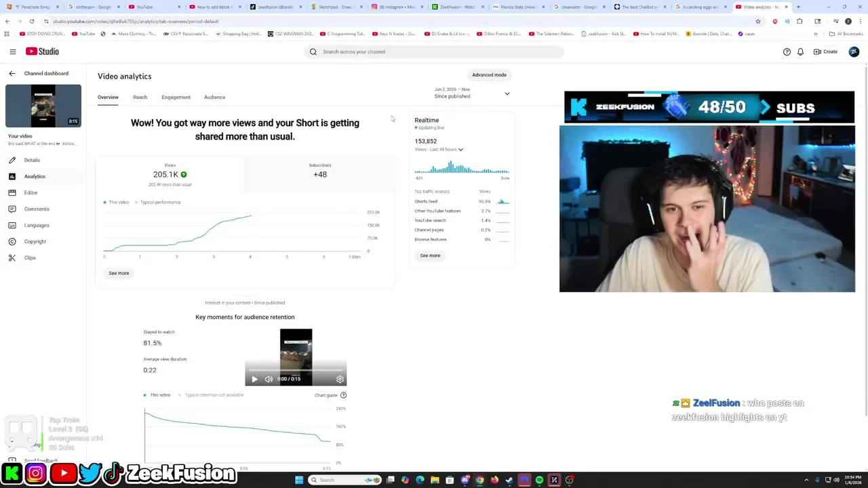Open Steam from the taskbar
The image size is (868, 488).
tap(509, 480)
